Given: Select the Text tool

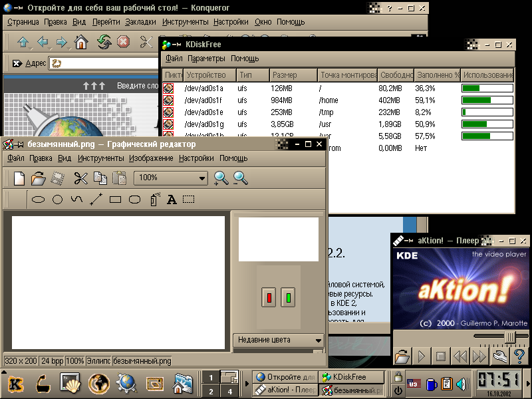Looking at the screenshot, I should pyautogui.click(x=172, y=200).
